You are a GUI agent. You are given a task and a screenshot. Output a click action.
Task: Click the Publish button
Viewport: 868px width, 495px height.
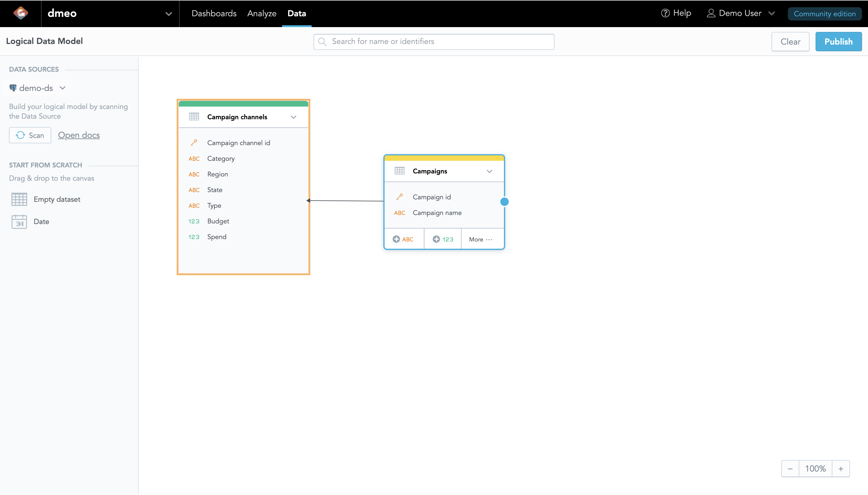click(x=838, y=42)
